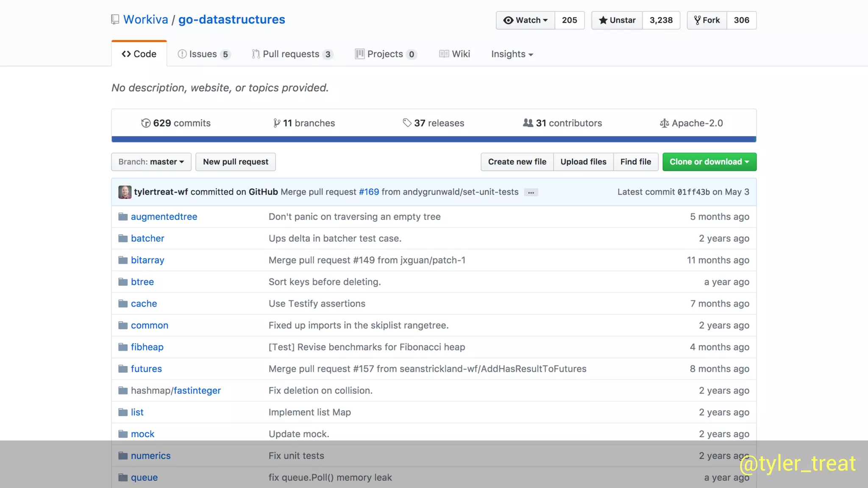Click the branches fork icon

coord(277,123)
